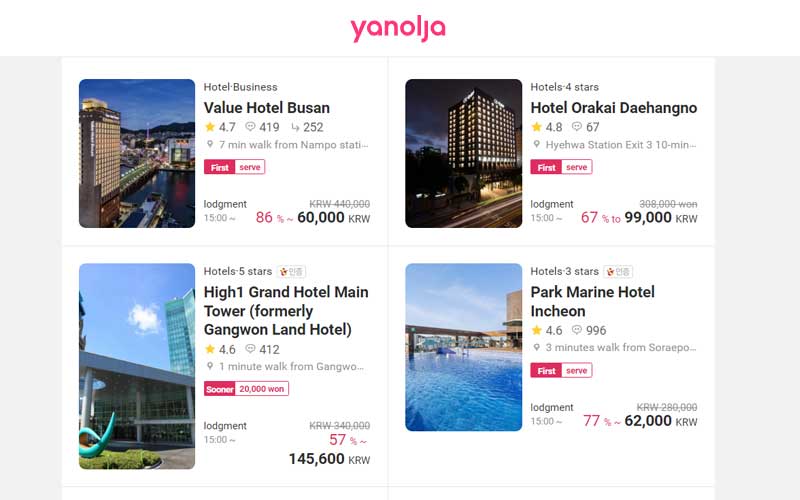Viewport: 800px width, 500px height.
Task: Click the yanolja logo
Action: [397, 29]
